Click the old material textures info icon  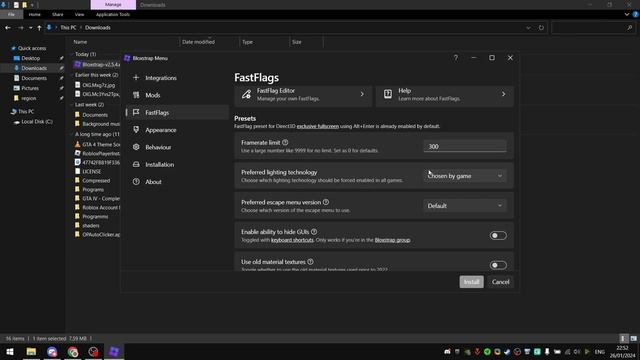(x=310, y=262)
